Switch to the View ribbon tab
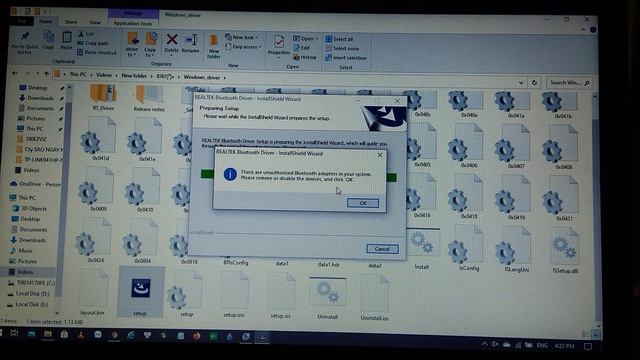 click(95, 22)
